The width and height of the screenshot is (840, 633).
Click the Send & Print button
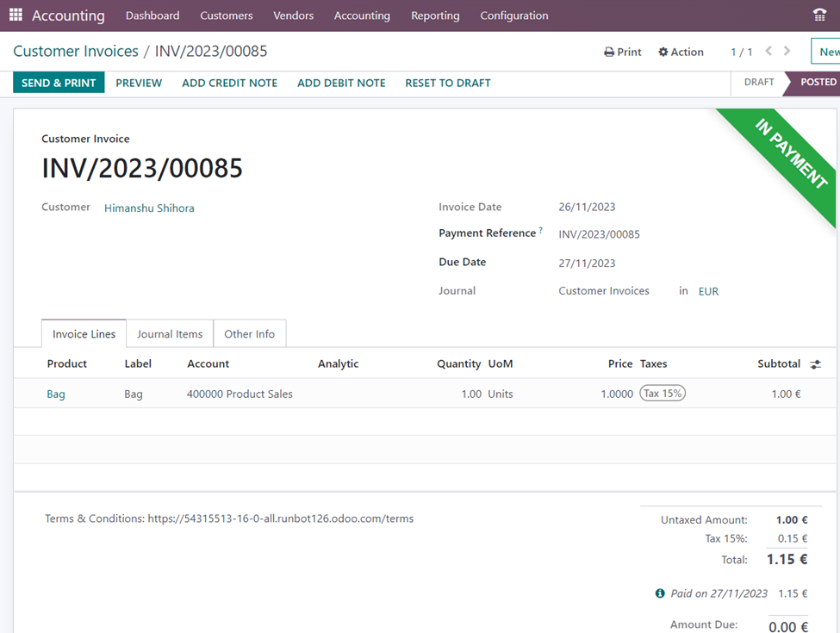(59, 83)
